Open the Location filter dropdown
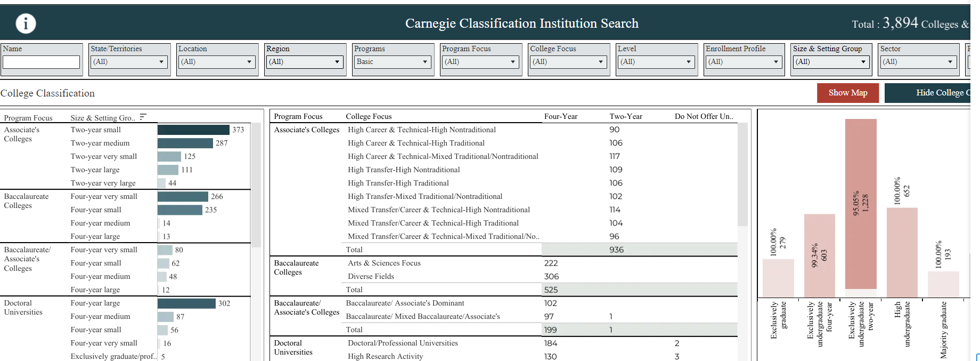The image size is (980, 361). pyautogui.click(x=217, y=62)
